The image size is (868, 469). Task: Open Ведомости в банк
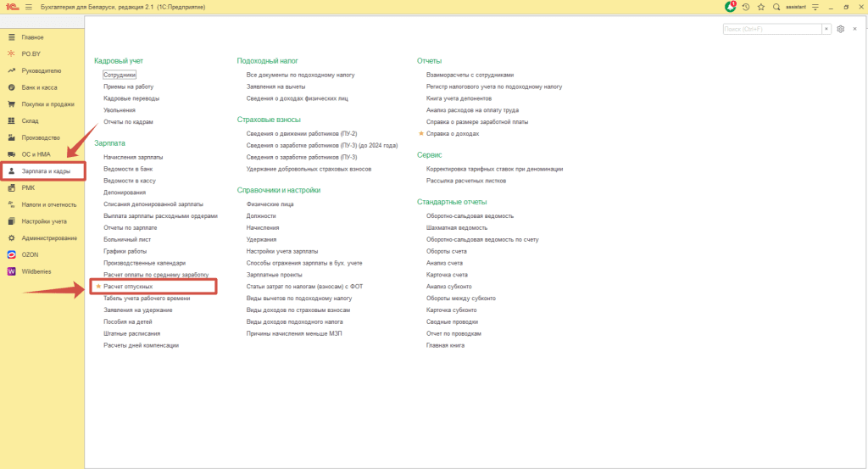(128, 169)
